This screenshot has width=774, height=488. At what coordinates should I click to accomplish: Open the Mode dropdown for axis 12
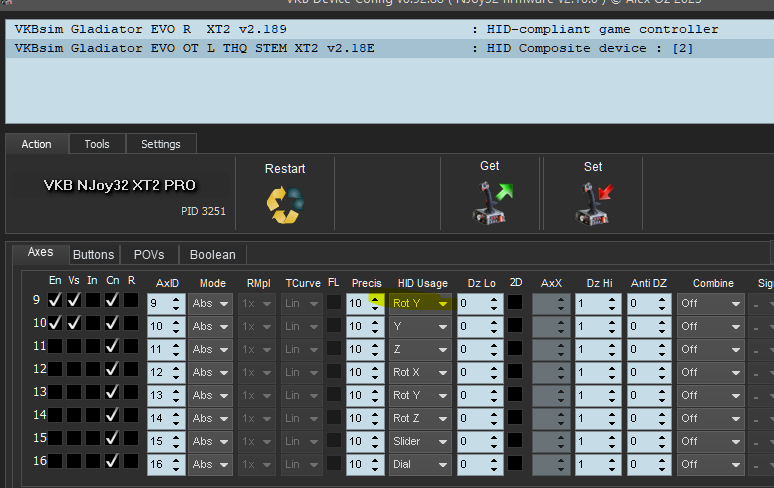click(210, 373)
